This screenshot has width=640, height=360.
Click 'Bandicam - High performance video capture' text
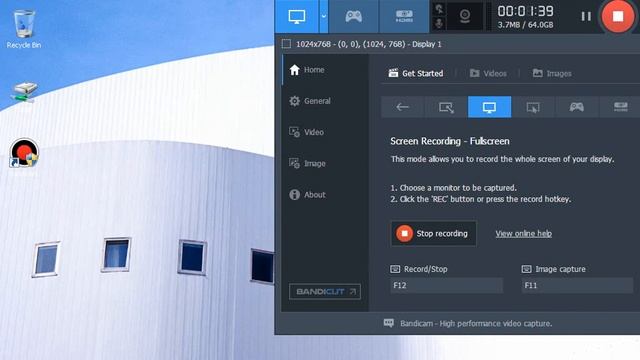(476, 323)
